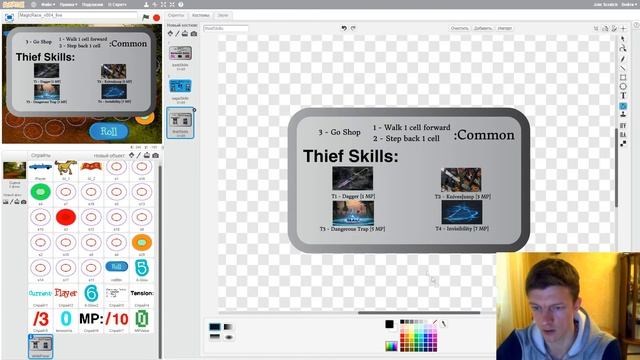This screenshot has height=360, width=640.
Task: Click the Duplicate stamp in top toolbar
Action: click(146, 4)
